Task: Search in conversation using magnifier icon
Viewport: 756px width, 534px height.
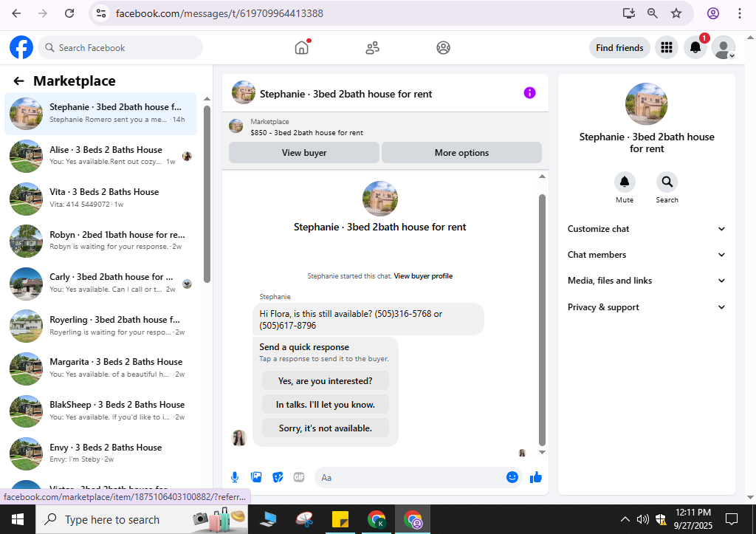Action: (667, 182)
